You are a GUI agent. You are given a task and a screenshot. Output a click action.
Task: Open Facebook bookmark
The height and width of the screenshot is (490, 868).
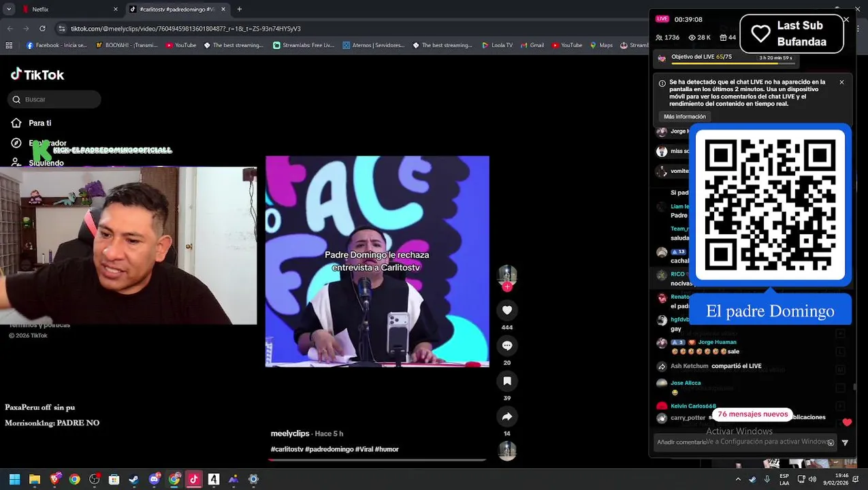tap(57, 45)
